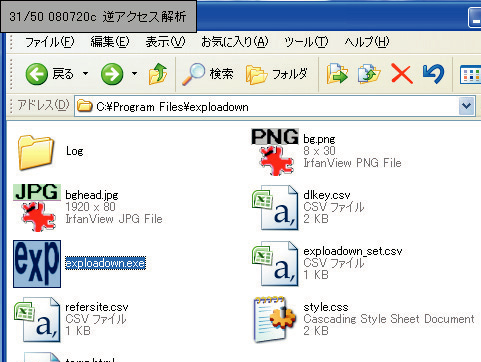Viewport: 481px width, 362px height.
Task: Click the Copy To folder icon
Action: coord(369,74)
